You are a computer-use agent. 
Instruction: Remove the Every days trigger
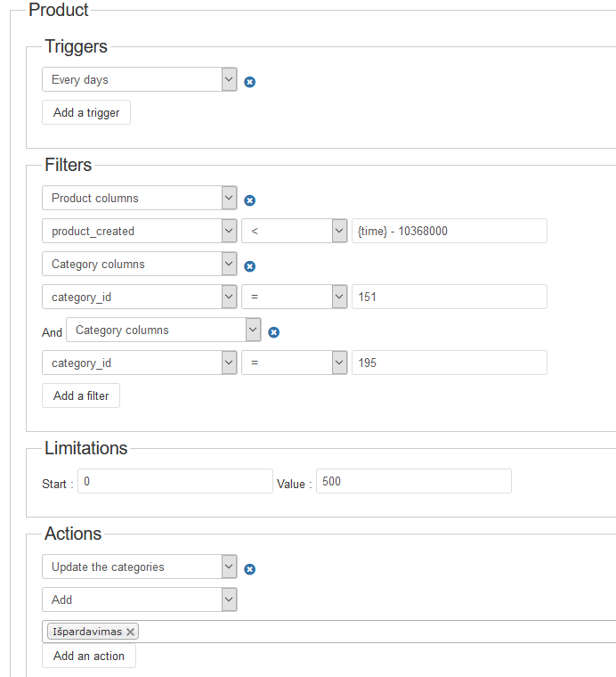(250, 82)
